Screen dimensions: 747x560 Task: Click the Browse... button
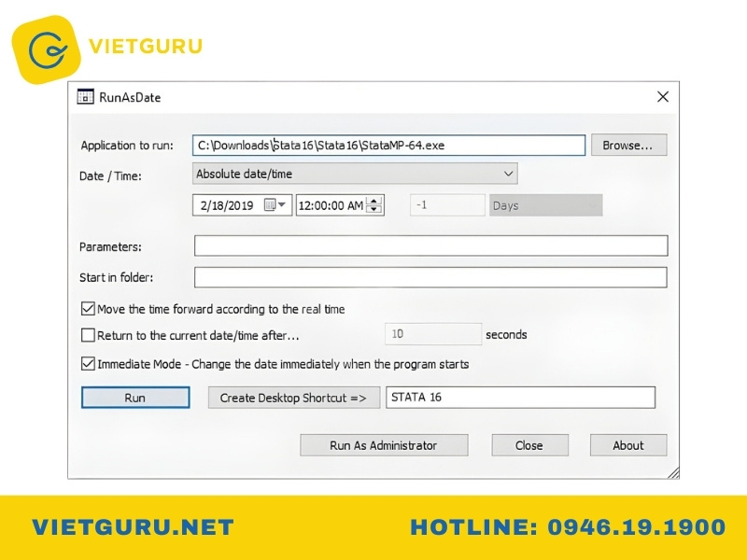coord(628,145)
